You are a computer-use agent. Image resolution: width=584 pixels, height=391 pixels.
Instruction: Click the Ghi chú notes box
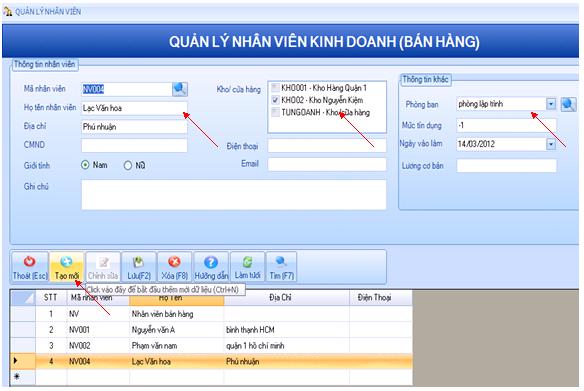(x=234, y=195)
